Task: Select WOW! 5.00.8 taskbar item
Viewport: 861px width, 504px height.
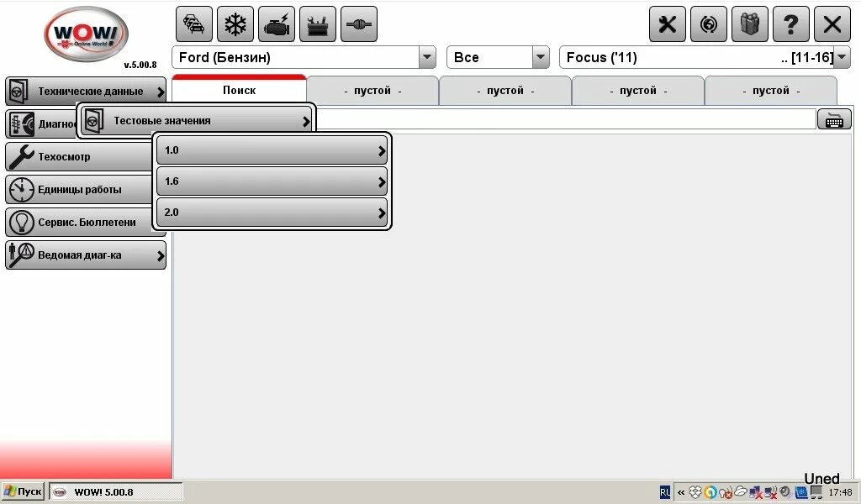Action: 116,492
